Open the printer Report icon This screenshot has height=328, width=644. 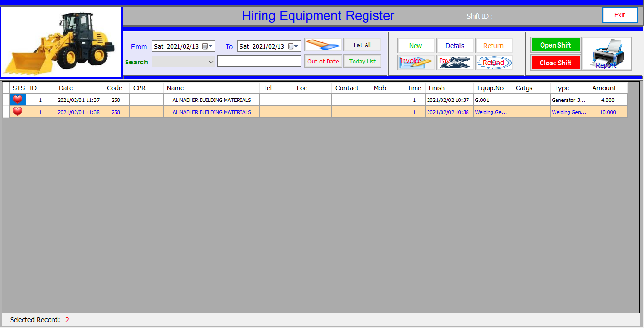606,54
